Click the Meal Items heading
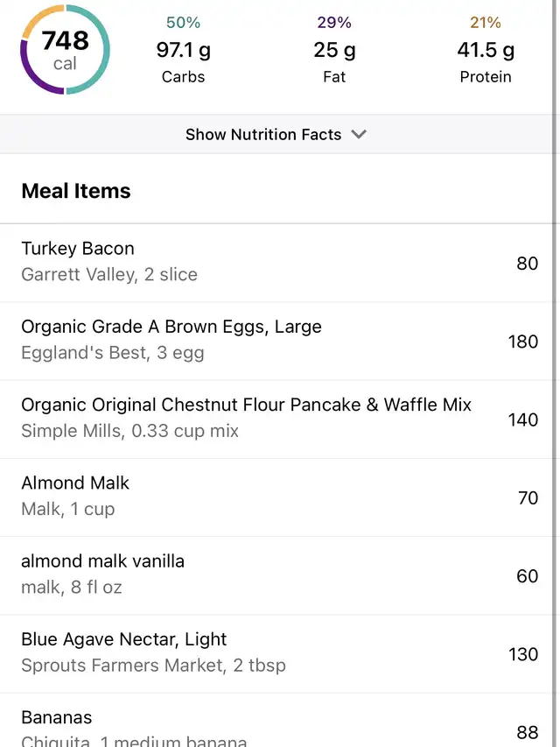The image size is (560, 747). click(x=76, y=191)
